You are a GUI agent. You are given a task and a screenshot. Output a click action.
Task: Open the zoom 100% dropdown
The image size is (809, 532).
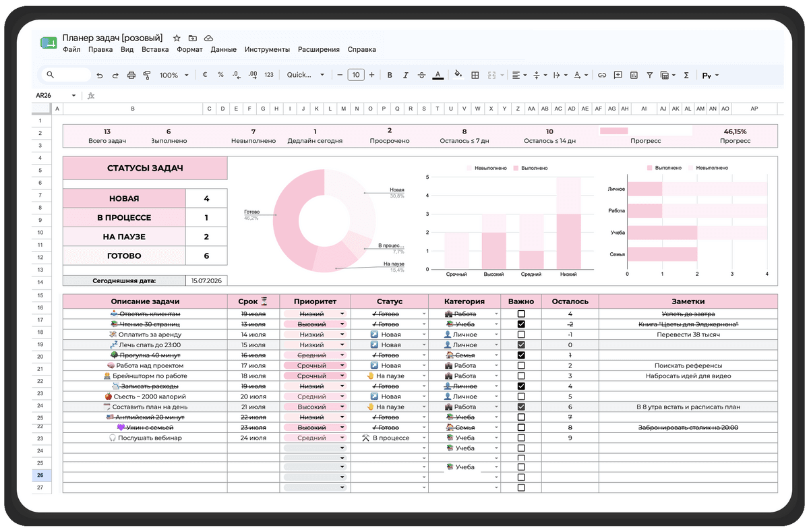pyautogui.click(x=174, y=75)
